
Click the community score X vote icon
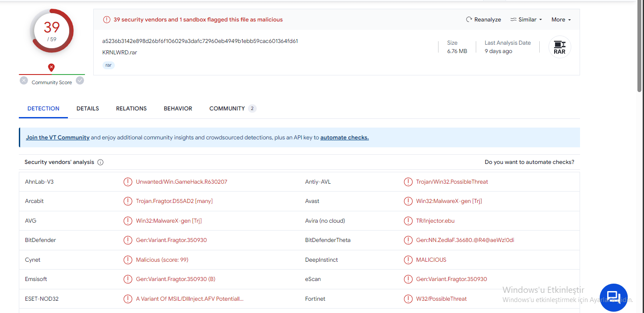tap(24, 81)
